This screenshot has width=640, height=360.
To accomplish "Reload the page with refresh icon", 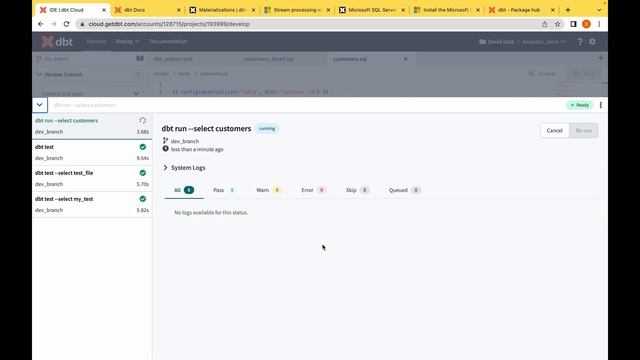I will (x=67, y=24).
